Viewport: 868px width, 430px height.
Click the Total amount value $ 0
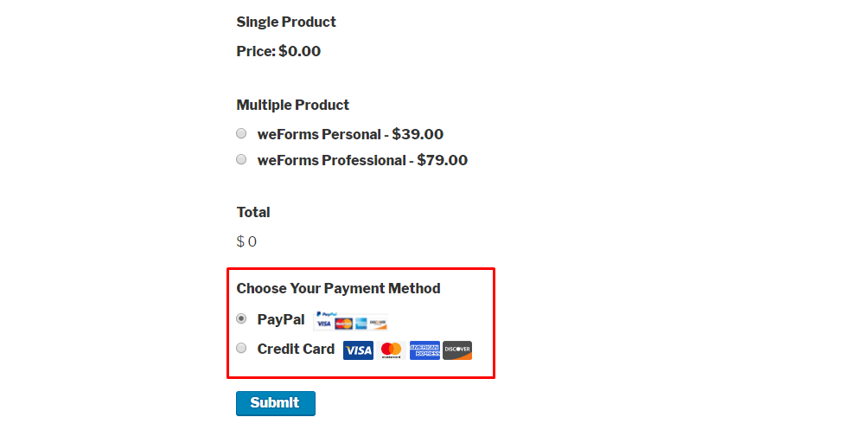(x=246, y=241)
